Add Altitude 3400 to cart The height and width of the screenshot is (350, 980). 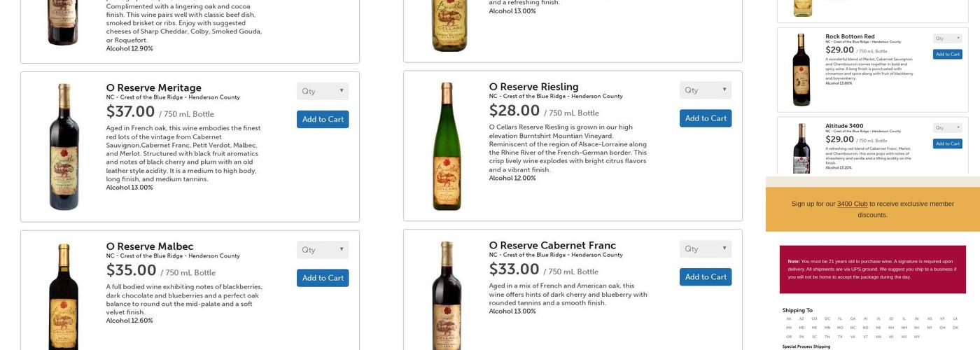pyautogui.click(x=947, y=143)
